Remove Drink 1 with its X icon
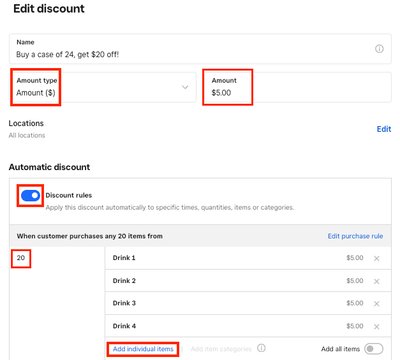 [x=377, y=258]
